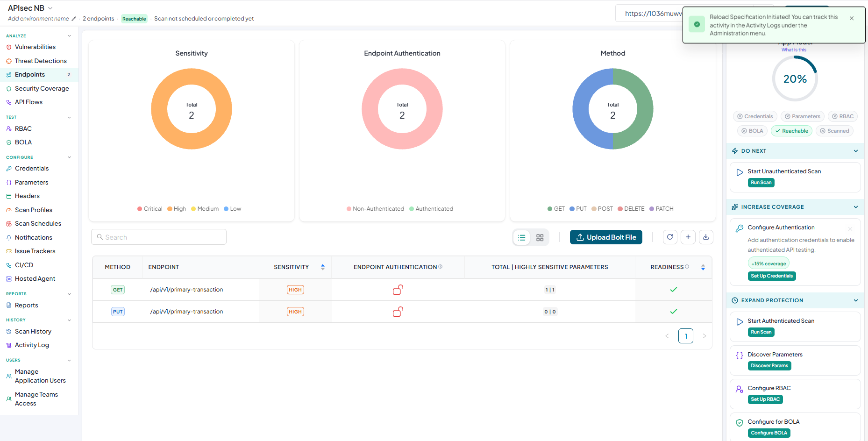Click the PUT /api/v1/primary-transaction endpoint
Viewport: 868px width, 441px height.
(x=186, y=312)
